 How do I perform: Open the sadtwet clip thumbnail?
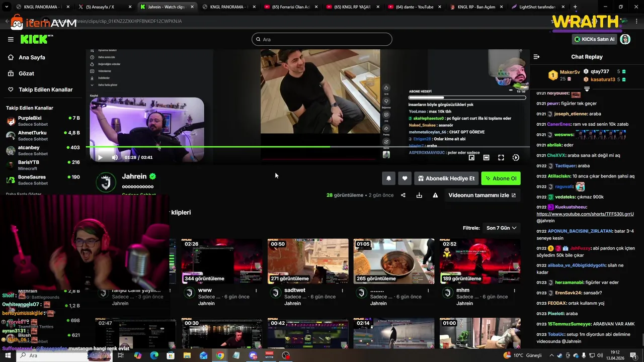(308, 261)
